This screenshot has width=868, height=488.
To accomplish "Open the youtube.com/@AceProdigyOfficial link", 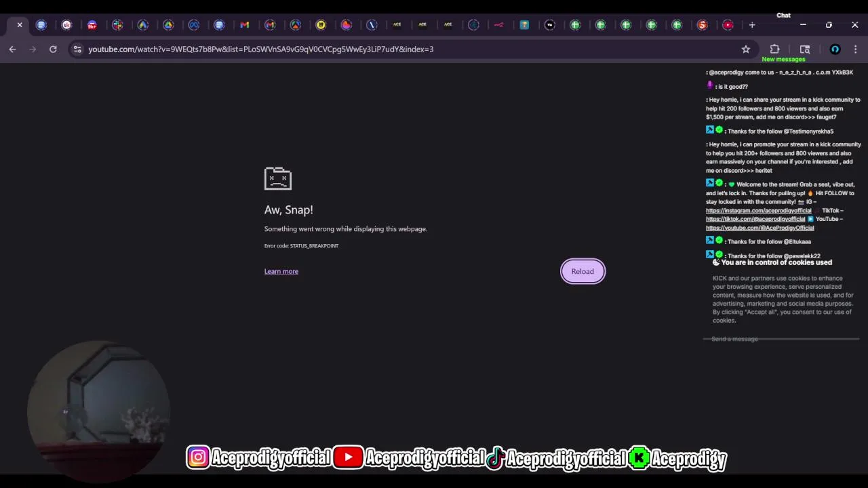I will click(759, 228).
